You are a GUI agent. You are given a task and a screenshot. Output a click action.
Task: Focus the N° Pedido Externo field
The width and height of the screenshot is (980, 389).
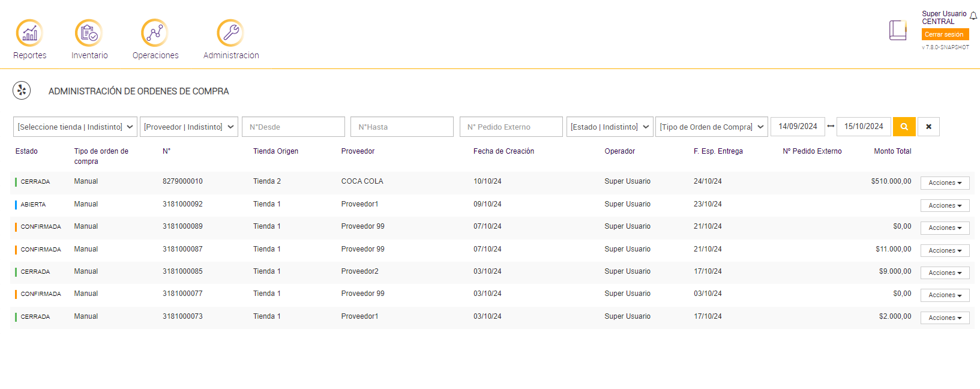coord(511,127)
